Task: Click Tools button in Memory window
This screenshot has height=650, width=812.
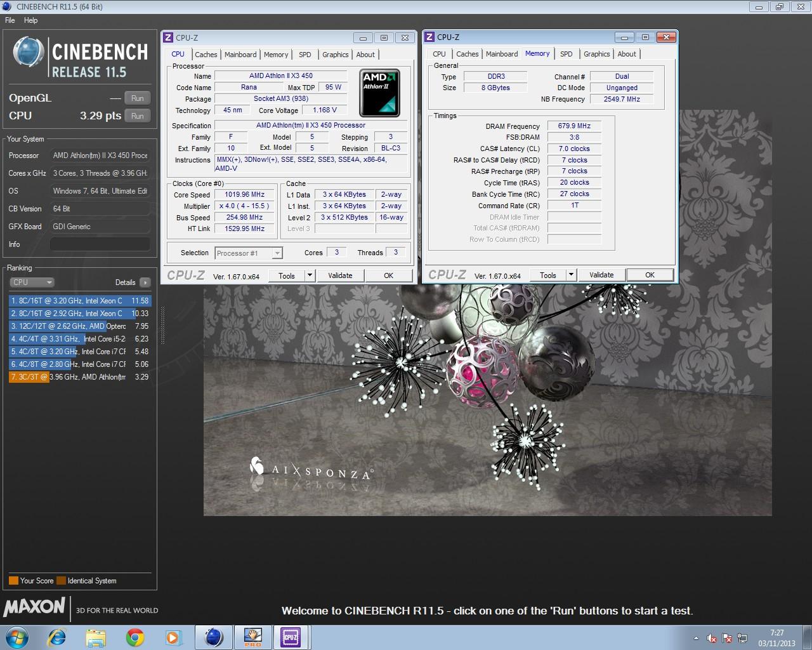Action: pos(548,275)
